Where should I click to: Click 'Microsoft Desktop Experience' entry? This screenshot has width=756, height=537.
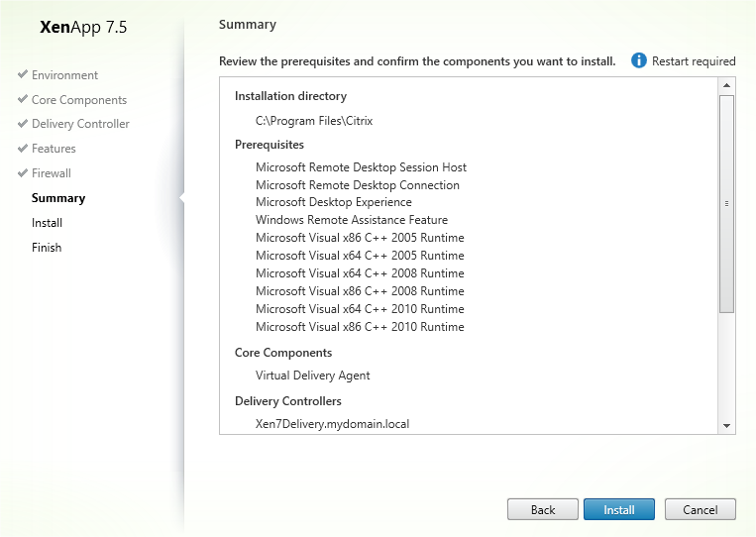(x=334, y=202)
